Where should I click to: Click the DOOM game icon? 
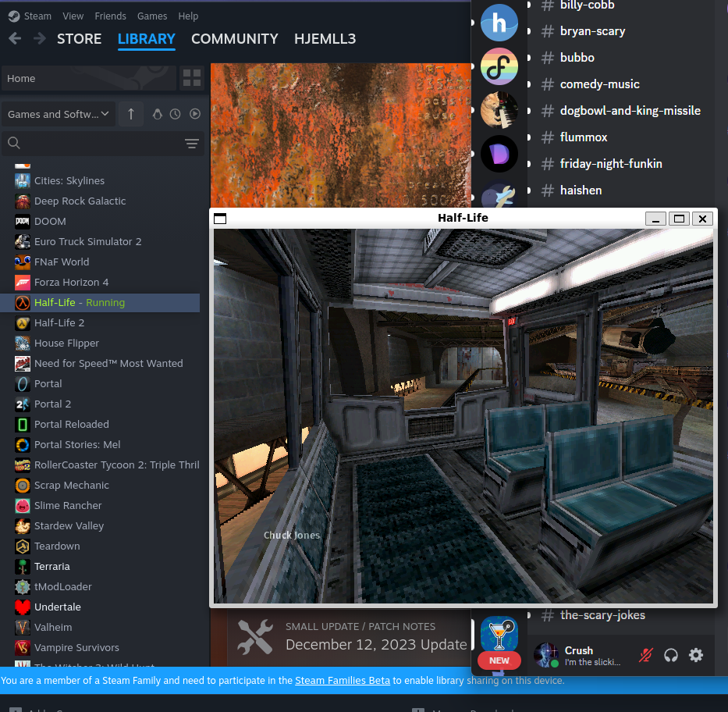pyautogui.click(x=23, y=222)
